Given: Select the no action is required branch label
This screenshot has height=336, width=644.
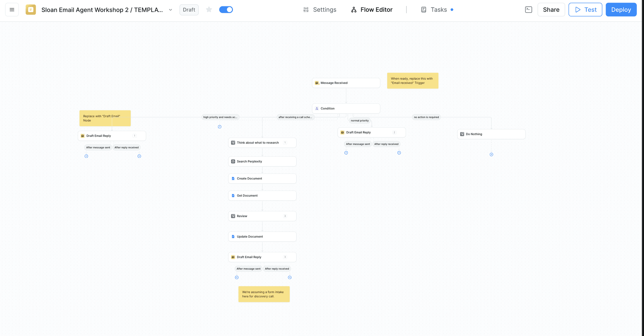Looking at the screenshot, I should coord(426,117).
